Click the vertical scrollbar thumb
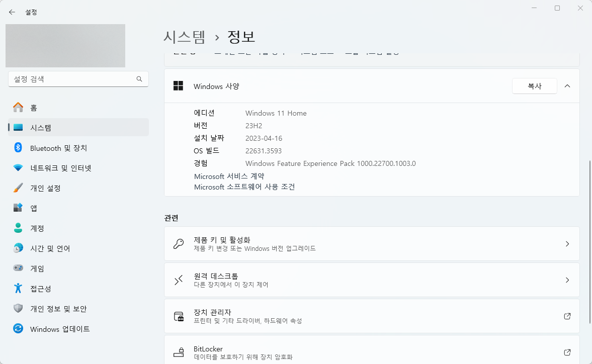 (589, 242)
